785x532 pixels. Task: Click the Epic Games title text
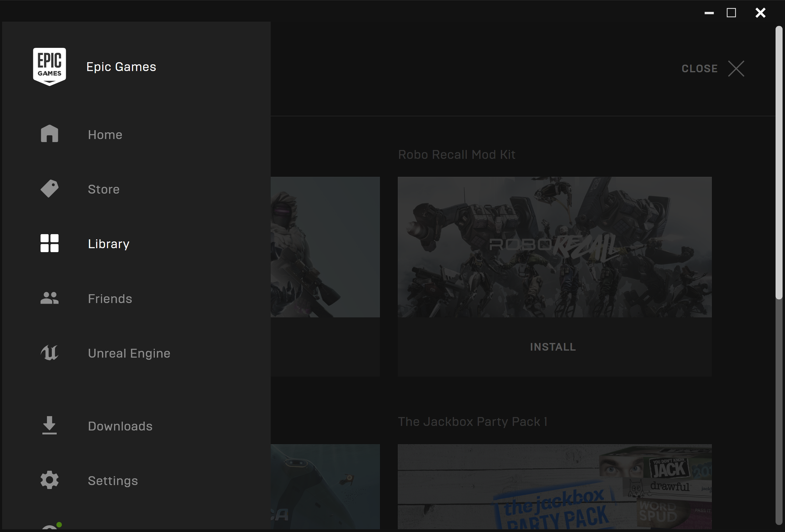[121, 67]
